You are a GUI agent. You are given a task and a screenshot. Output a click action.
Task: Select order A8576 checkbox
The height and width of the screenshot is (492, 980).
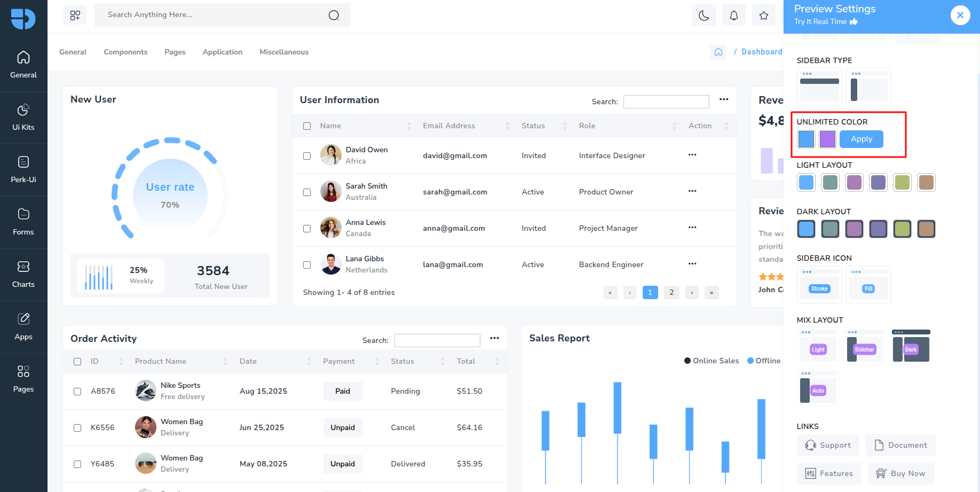(x=77, y=392)
